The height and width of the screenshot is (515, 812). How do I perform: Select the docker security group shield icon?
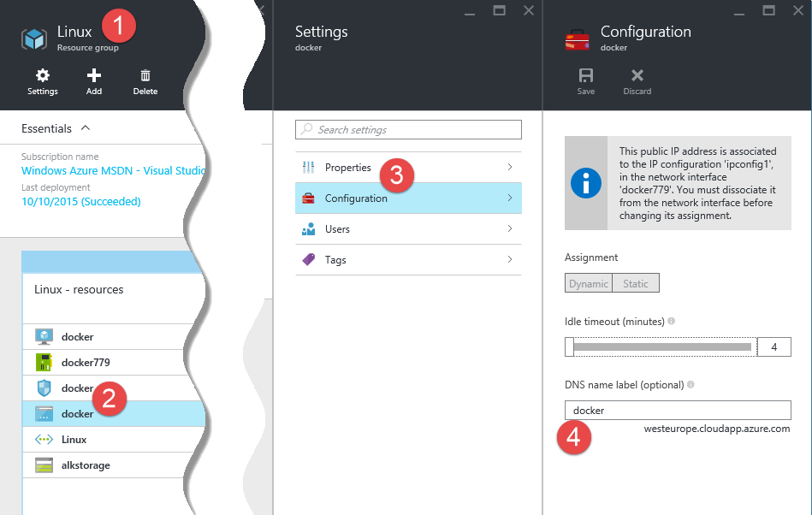point(44,388)
